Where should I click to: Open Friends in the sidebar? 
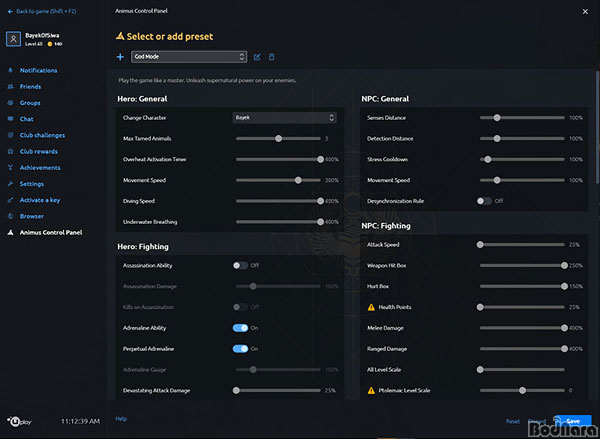[x=30, y=86]
